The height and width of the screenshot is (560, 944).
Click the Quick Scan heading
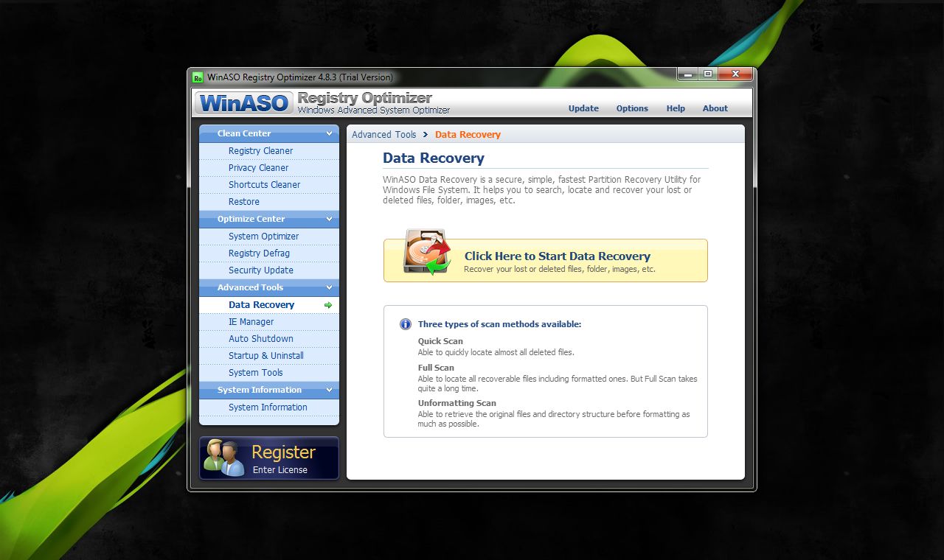click(x=440, y=341)
